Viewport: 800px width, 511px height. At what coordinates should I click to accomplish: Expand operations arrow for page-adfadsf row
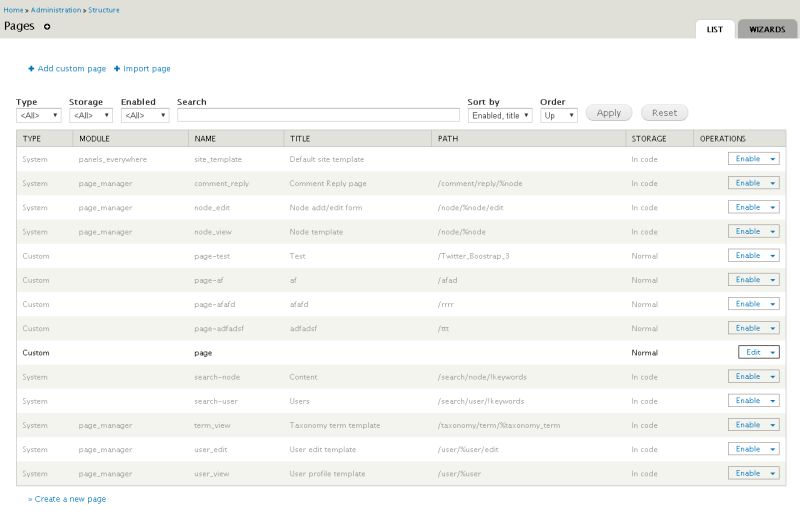point(772,328)
